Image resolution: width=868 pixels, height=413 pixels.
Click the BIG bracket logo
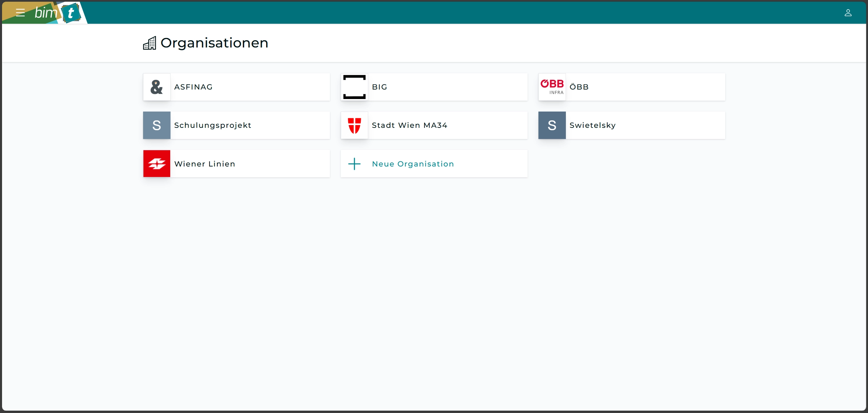tap(354, 87)
